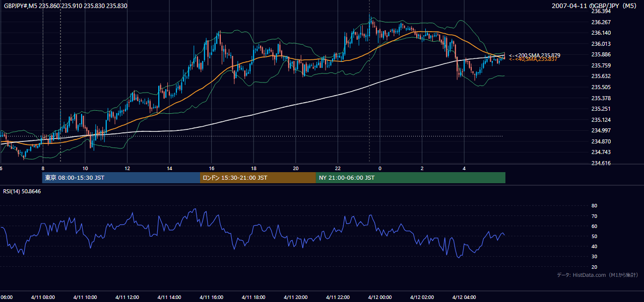Screen dimensions: 644x302
Task: Click hour tick 0 on price chart axis
Action: click(380, 168)
